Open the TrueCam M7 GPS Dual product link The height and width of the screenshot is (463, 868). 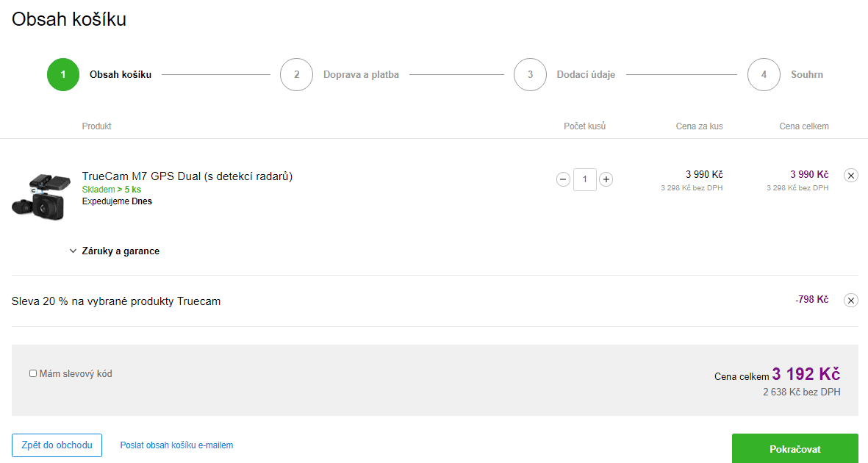(x=187, y=176)
